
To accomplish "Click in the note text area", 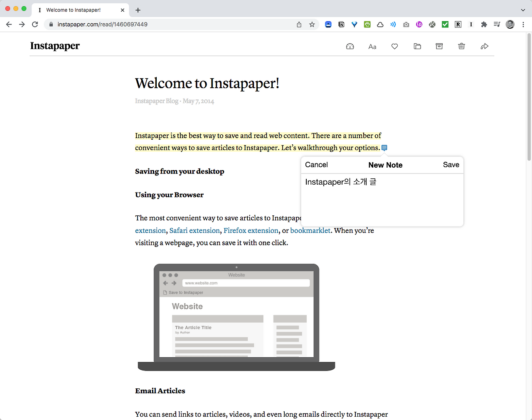I will pos(382,200).
